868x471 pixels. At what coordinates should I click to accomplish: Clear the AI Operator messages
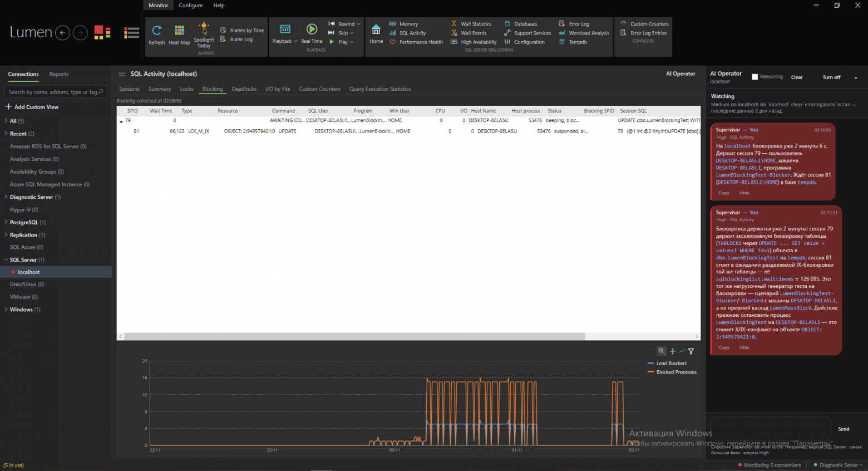(797, 77)
